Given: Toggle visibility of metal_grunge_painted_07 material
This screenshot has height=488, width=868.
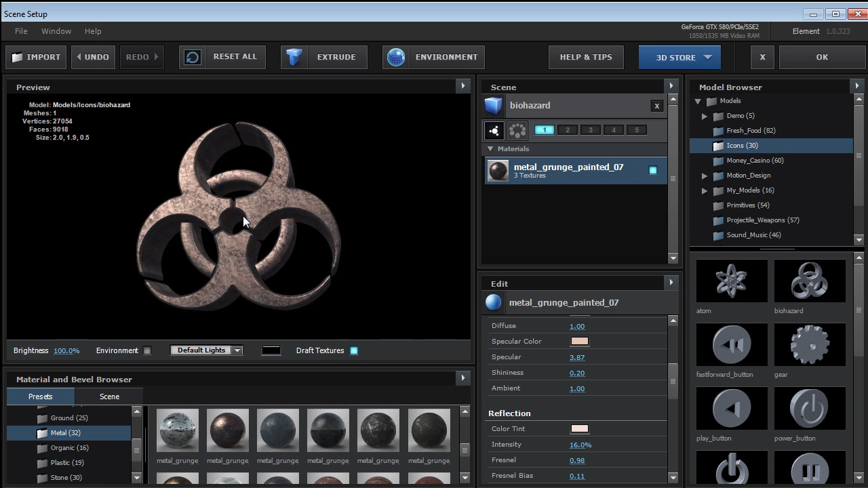Looking at the screenshot, I should tap(652, 170).
